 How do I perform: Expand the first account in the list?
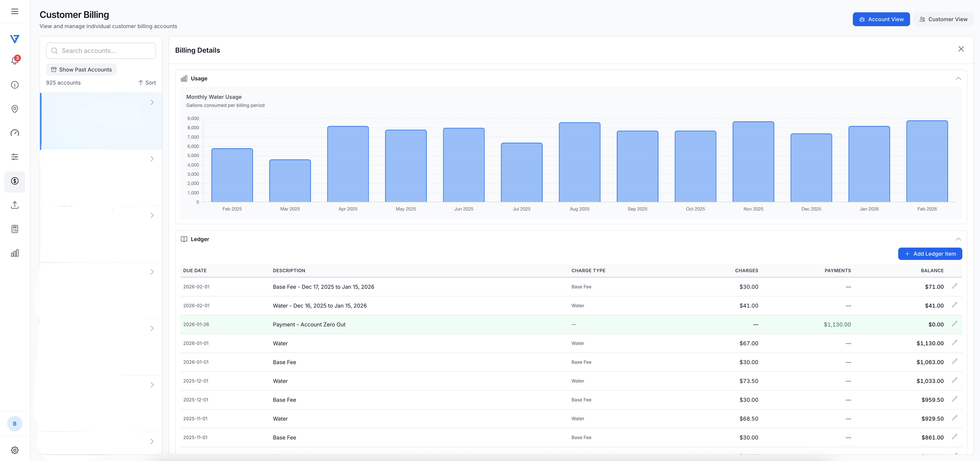click(x=152, y=102)
